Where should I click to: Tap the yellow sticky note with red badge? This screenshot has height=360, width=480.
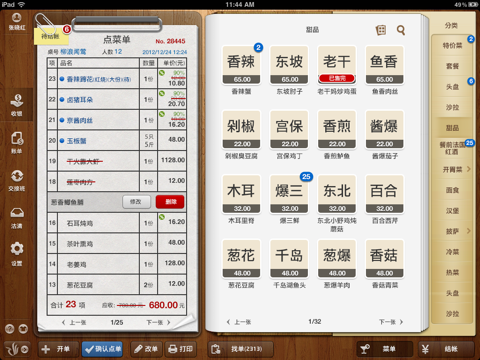[51, 35]
